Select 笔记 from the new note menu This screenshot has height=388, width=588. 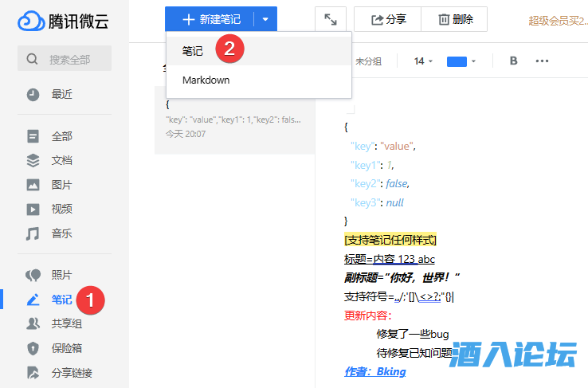(193, 50)
